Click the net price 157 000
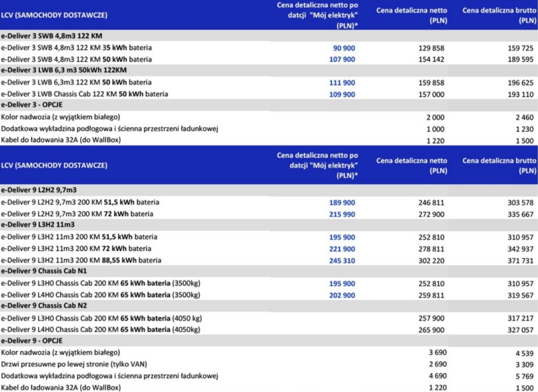The height and width of the screenshot is (392, 538). (431, 94)
